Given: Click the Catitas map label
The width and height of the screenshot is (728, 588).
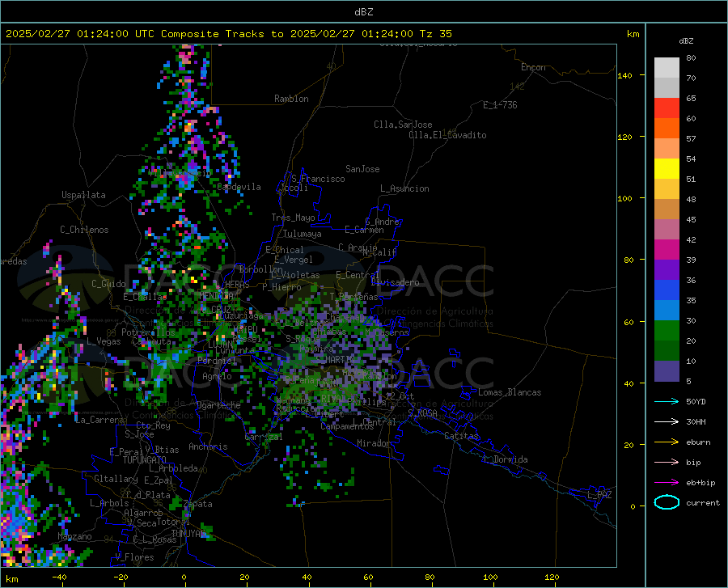Looking at the screenshot, I should [462, 436].
